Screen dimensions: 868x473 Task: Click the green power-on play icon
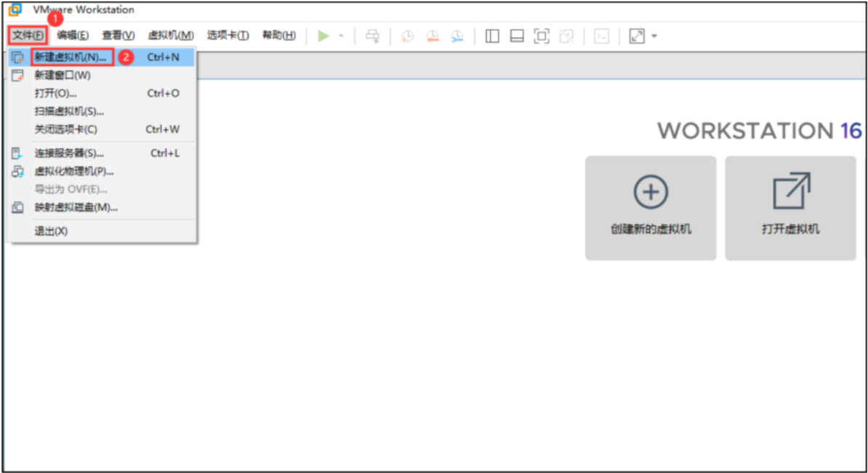[324, 36]
